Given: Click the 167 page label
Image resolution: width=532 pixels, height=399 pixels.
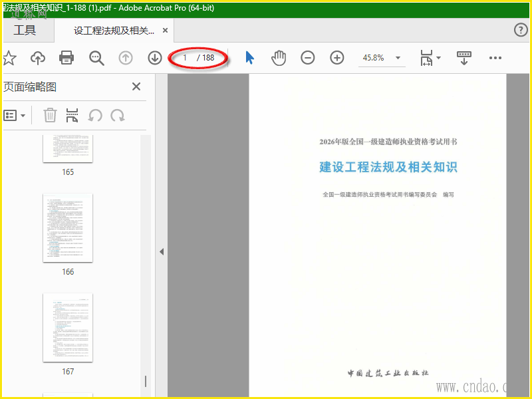Looking at the screenshot, I should point(68,372).
